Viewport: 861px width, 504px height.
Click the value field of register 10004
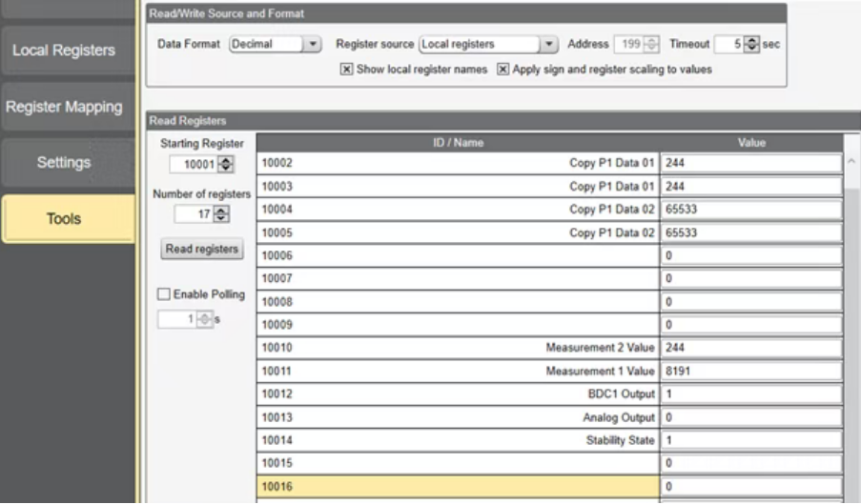(750, 209)
